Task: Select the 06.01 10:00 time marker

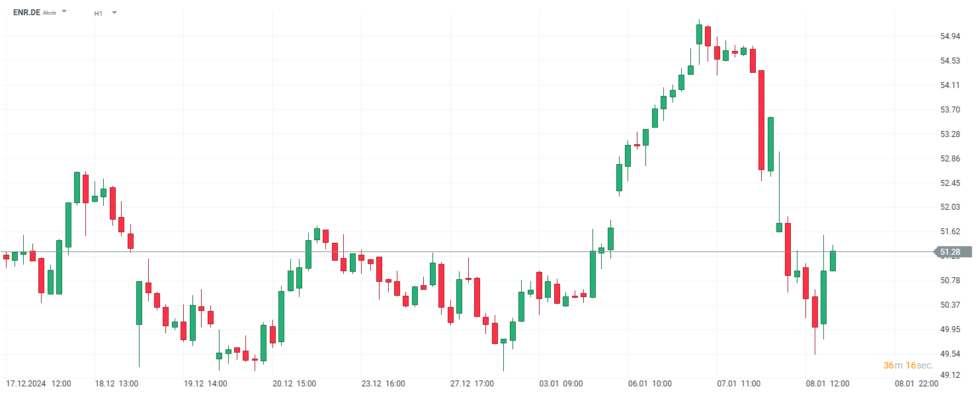Action: point(650,384)
